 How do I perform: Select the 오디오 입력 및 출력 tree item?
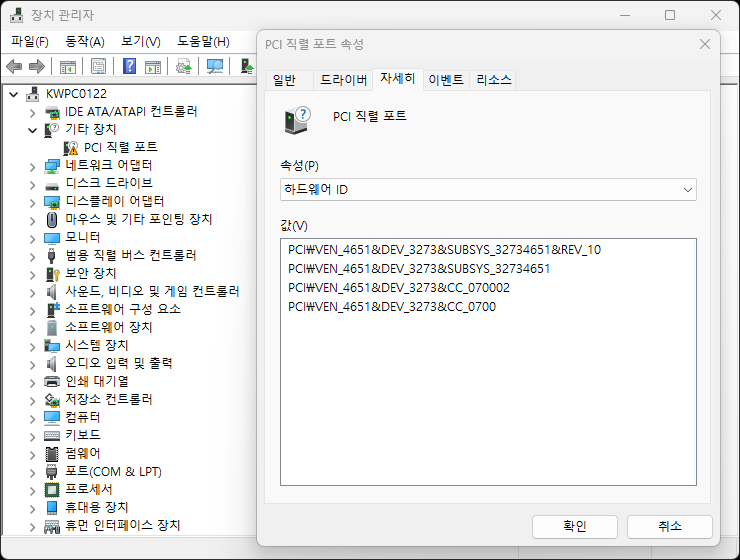(118, 363)
